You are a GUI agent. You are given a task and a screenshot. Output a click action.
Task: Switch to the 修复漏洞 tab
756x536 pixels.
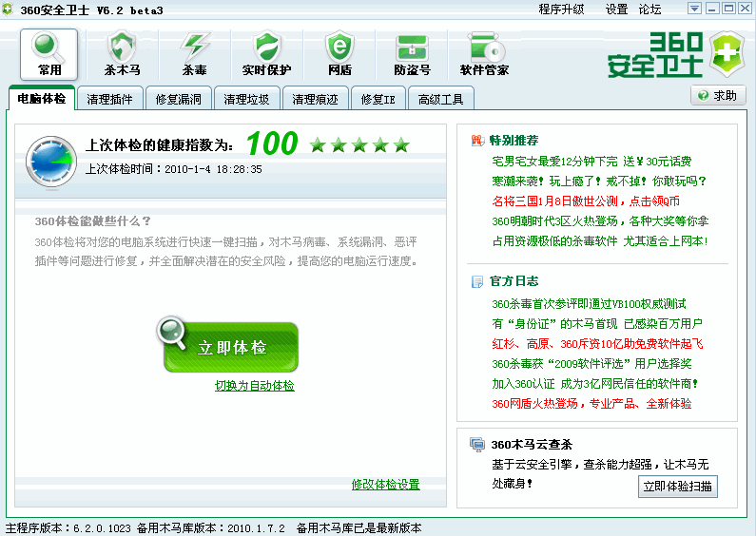point(179,99)
